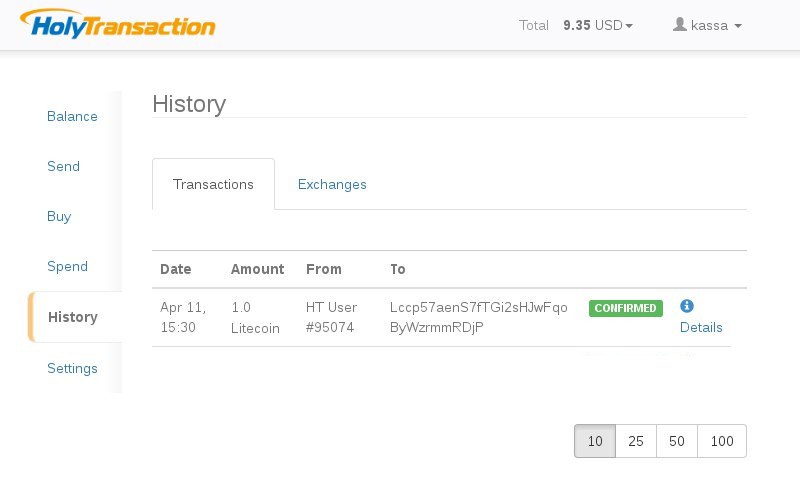Click the blue info icon above Details
800x494 pixels.
click(687, 306)
